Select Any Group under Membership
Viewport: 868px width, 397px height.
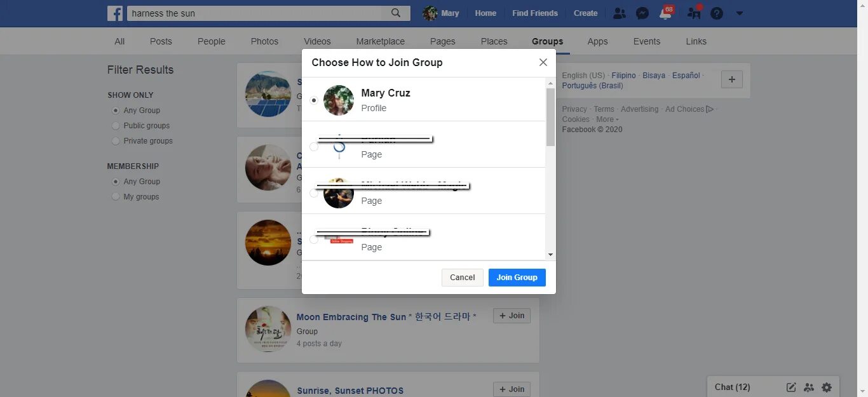pyautogui.click(x=116, y=182)
